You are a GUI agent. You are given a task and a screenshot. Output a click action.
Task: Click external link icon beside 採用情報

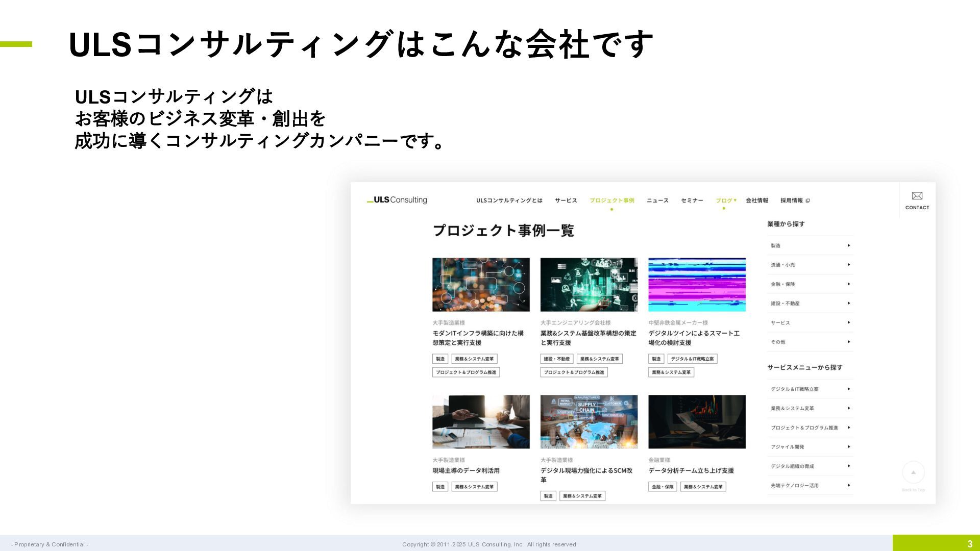807,201
